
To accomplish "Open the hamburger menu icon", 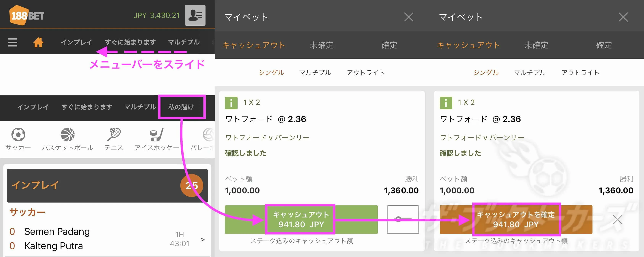I will pyautogui.click(x=13, y=42).
